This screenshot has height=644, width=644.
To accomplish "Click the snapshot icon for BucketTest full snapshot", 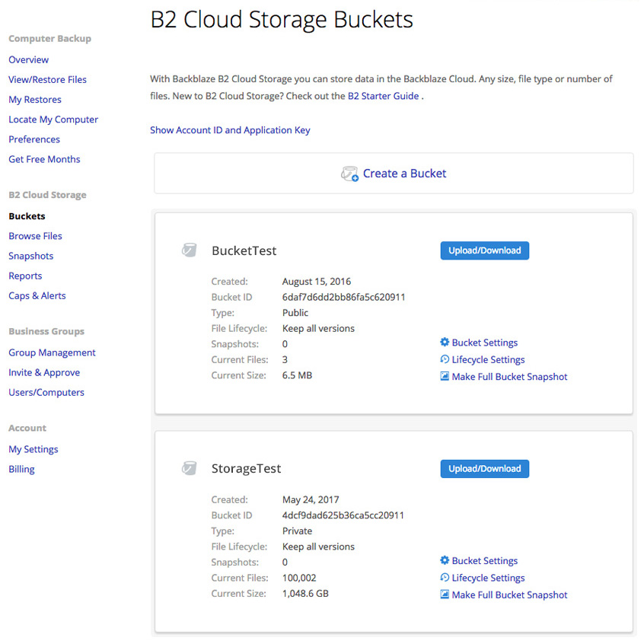I will coord(445,376).
